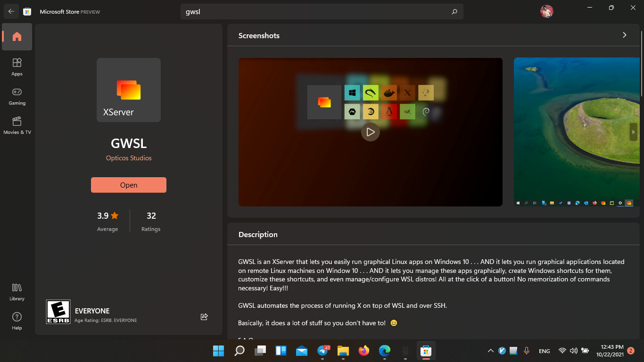Go to Home in the sidebar
This screenshot has width=644, height=362.
point(17,37)
